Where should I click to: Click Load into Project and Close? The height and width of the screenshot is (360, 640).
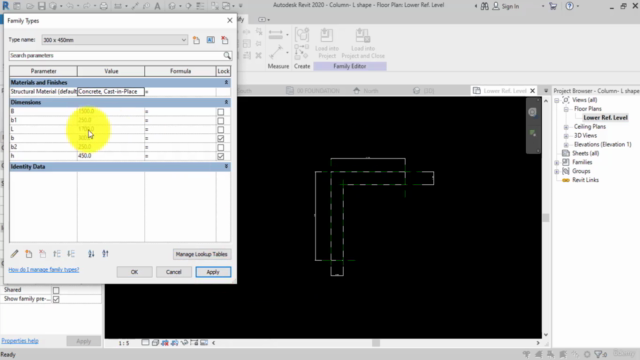[x=362, y=43]
